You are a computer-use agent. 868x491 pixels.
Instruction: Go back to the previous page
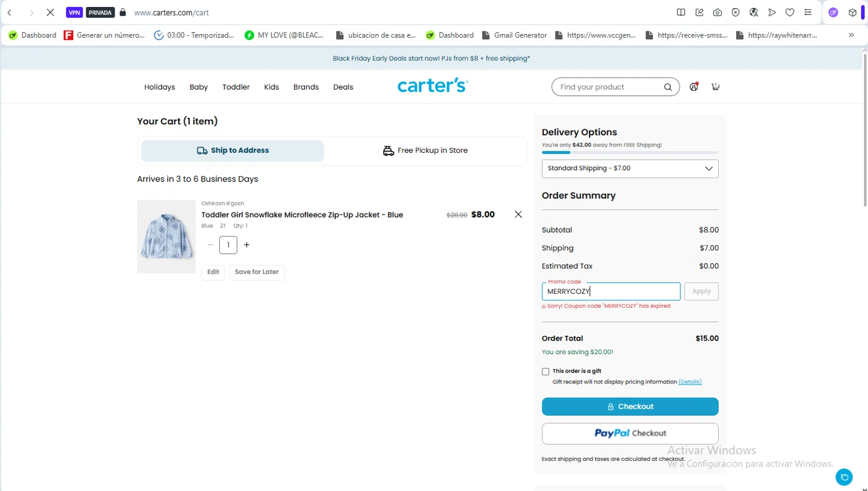pos(10,12)
